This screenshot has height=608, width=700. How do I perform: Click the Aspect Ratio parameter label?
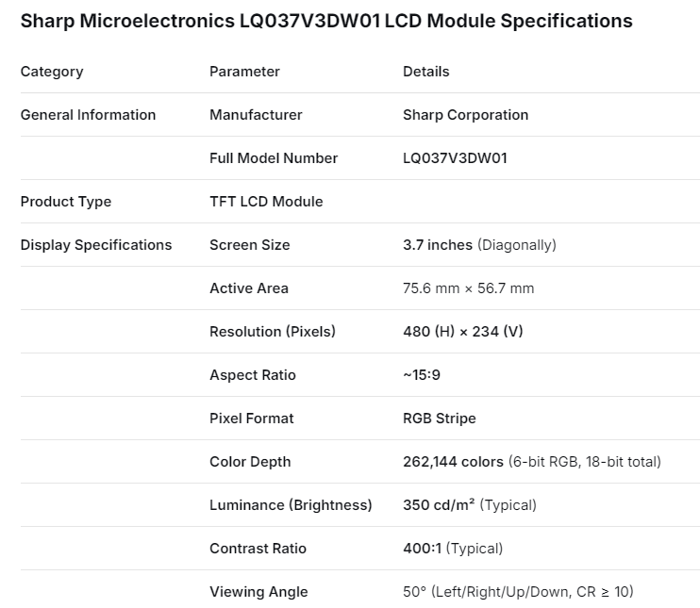(x=253, y=375)
